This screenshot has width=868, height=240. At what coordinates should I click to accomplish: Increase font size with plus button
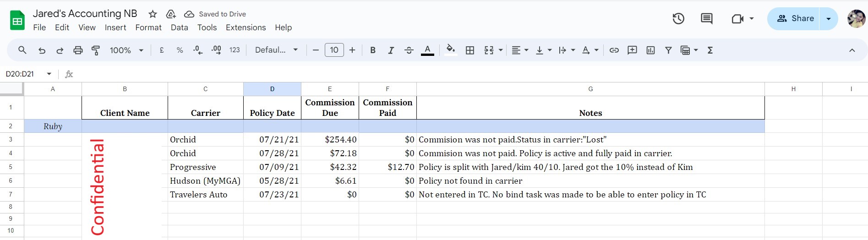pyautogui.click(x=352, y=50)
